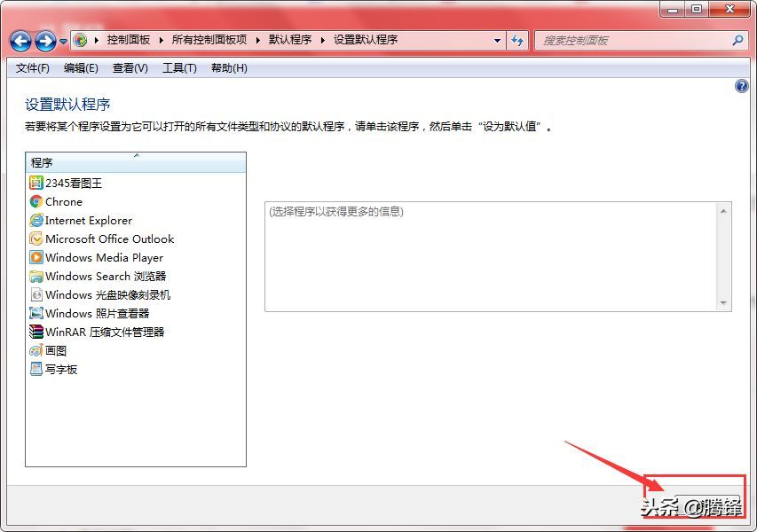The height and width of the screenshot is (532, 757).
Task: Select the WinRAR 压缩文件管理器 icon
Action: click(x=36, y=332)
